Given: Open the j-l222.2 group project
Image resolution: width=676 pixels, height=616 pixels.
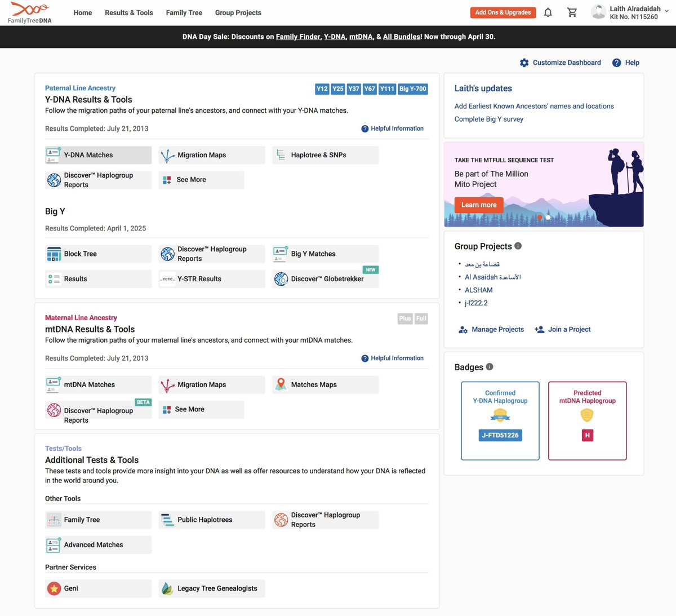Looking at the screenshot, I should click(476, 303).
